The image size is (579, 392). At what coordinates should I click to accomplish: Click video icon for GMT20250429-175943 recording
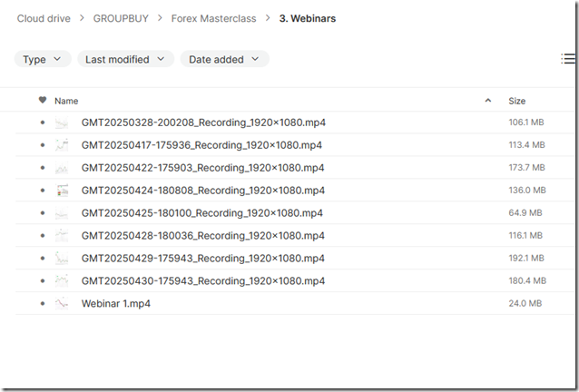click(62, 259)
